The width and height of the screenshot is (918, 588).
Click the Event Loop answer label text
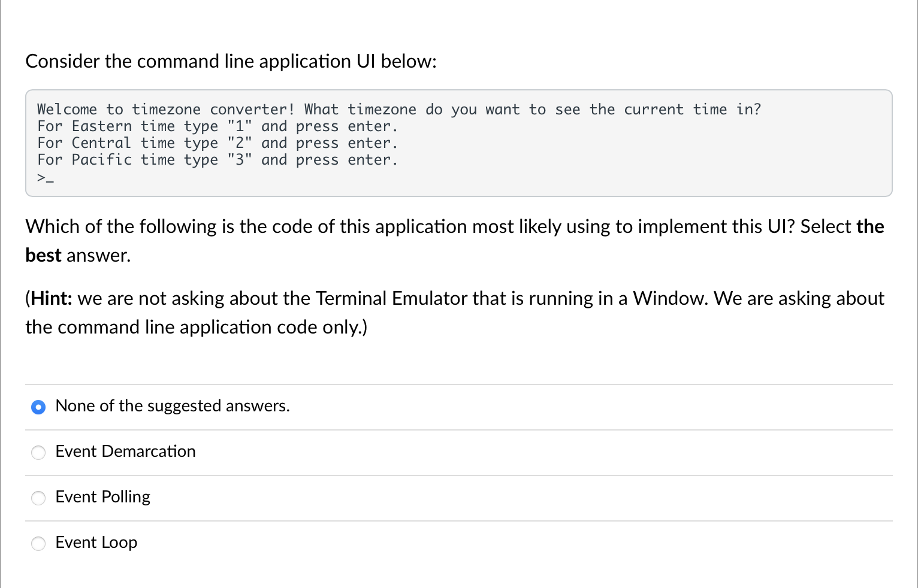pyautogui.click(x=96, y=542)
